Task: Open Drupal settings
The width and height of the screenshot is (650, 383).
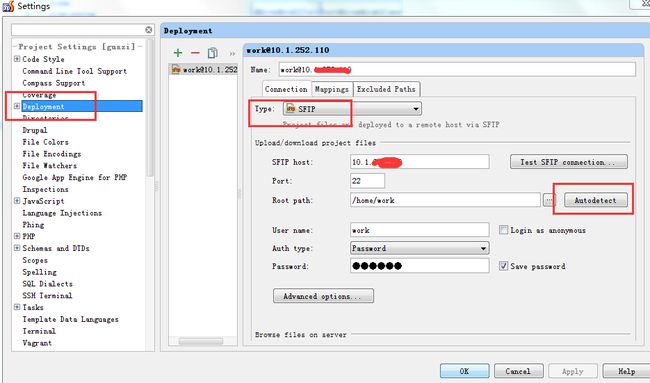Action: pyautogui.click(x=35, y=130)
